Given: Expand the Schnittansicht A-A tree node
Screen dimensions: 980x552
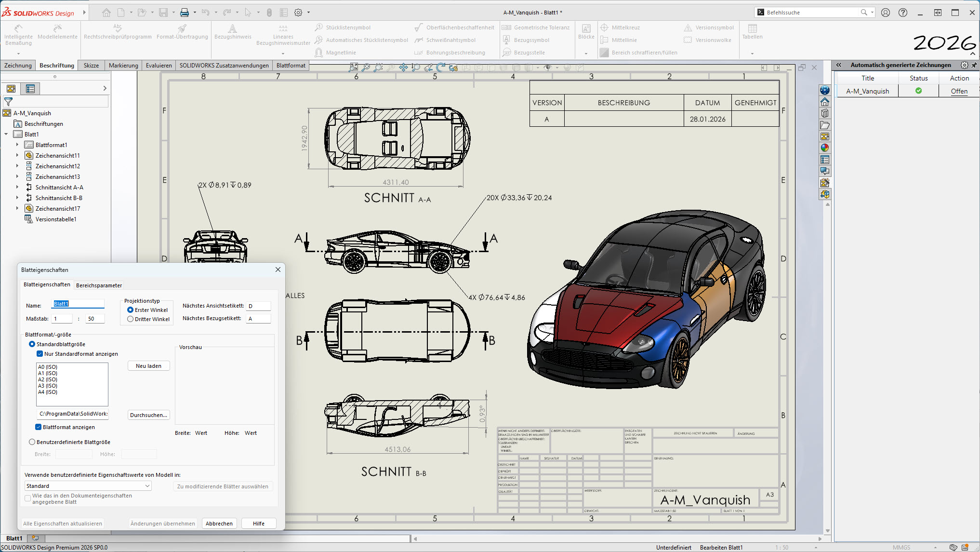Looking at the screenshot, I should 17,188.
